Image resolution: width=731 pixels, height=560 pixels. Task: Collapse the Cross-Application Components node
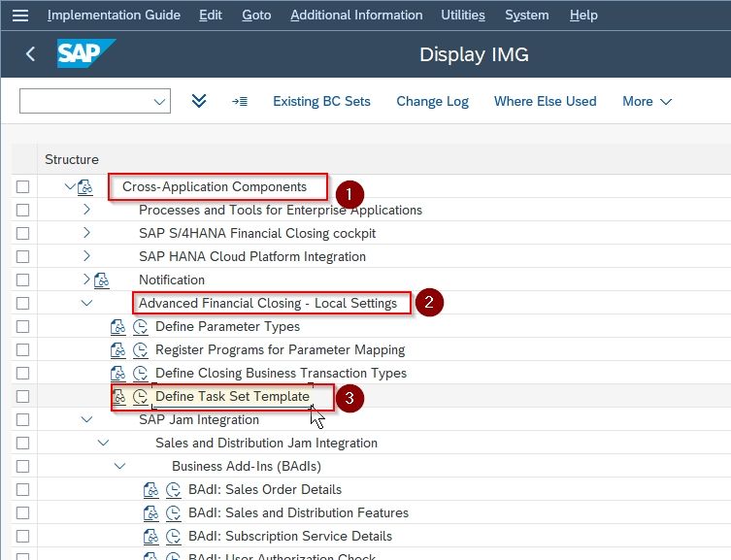(x=70, y=186)
